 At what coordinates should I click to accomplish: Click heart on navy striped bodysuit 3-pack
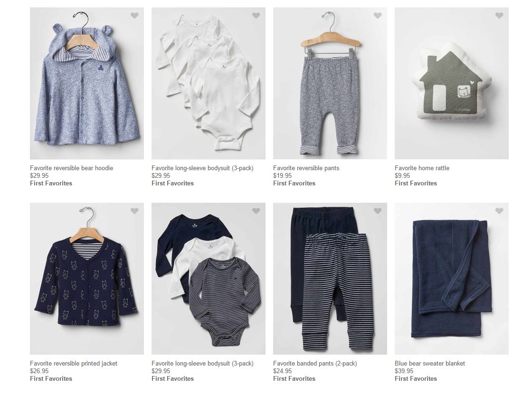pyautogui.click(x=256, y=211)
